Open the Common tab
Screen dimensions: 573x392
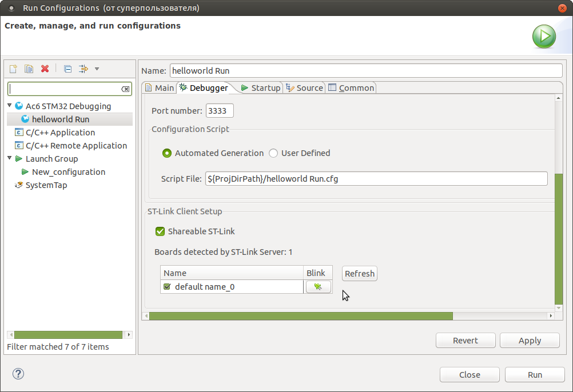point(351,87)
